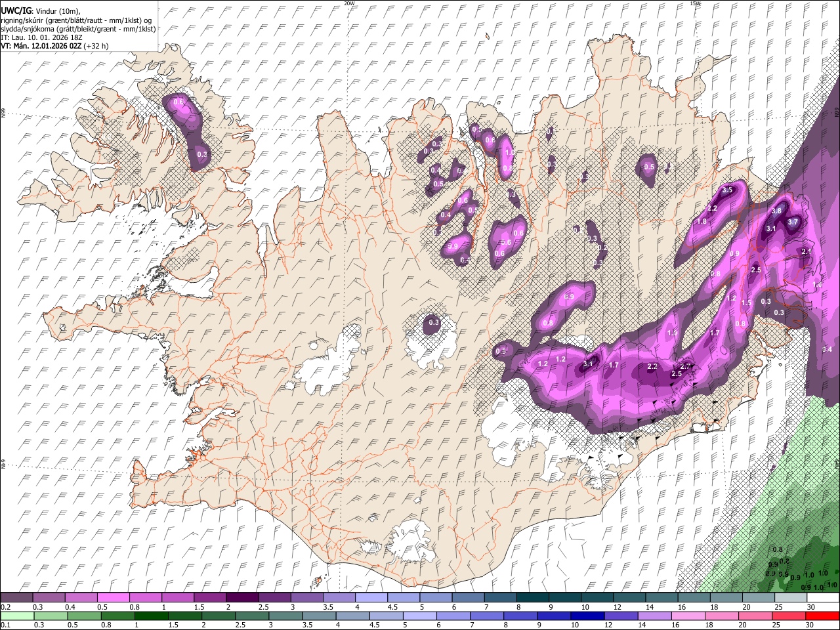This screenshot has width=840, height=630.
Task: Click the 0.5–0.8 green swatch in lower legend row
Action: (84, 616)
